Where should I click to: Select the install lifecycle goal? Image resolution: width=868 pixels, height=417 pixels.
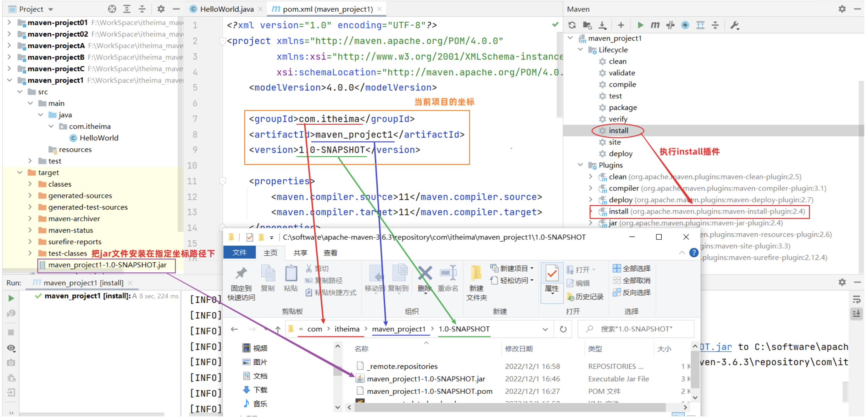point(618,130)
